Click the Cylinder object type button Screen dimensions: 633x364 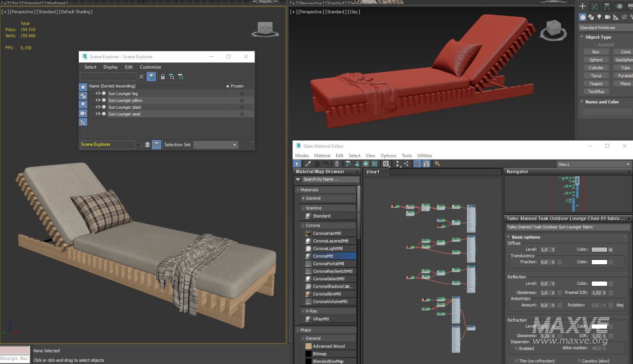(x=596, y=68)
